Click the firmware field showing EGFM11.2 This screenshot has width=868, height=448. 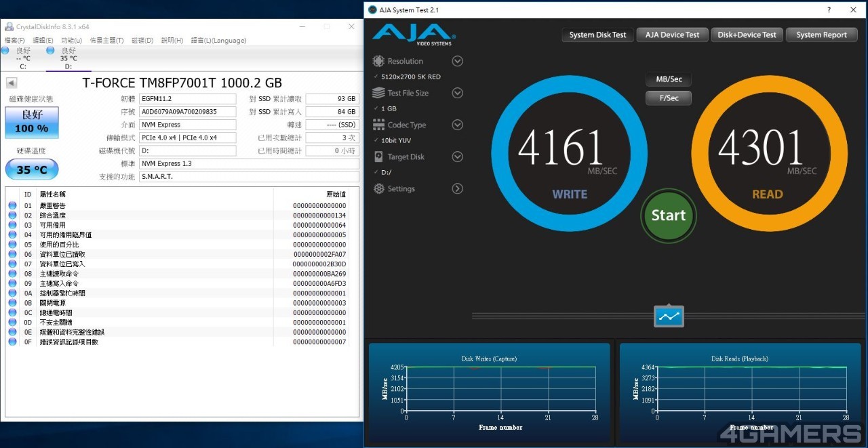187,99
